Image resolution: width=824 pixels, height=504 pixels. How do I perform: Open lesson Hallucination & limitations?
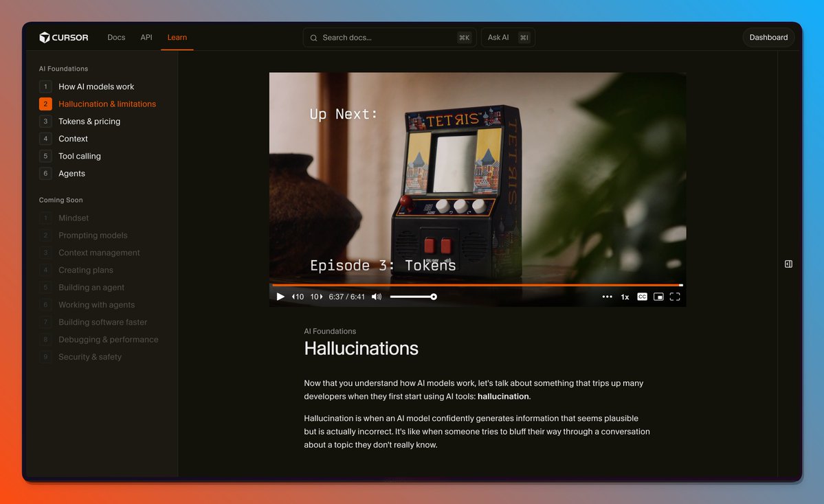tap(107, 104)
